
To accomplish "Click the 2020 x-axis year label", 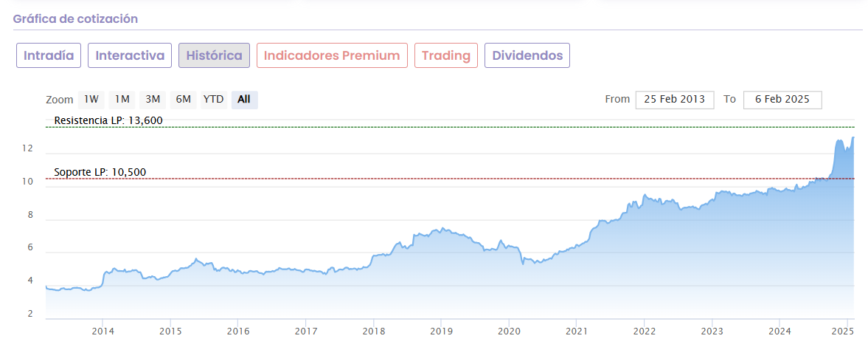I will pyautogui.click(x=509, y=331).
